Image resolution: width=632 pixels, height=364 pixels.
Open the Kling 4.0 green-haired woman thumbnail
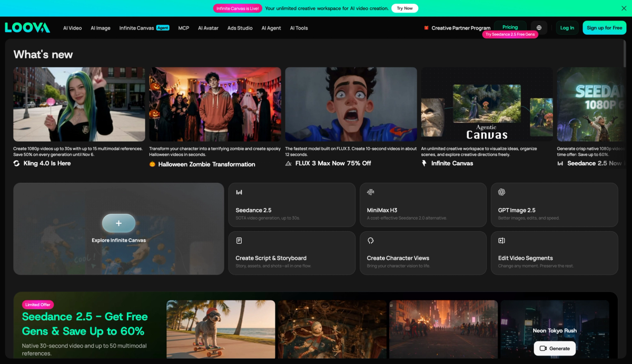pos(79,104)
